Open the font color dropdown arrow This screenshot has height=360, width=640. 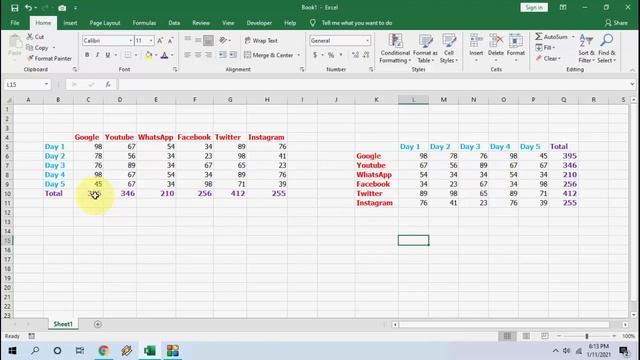[172, 55]
